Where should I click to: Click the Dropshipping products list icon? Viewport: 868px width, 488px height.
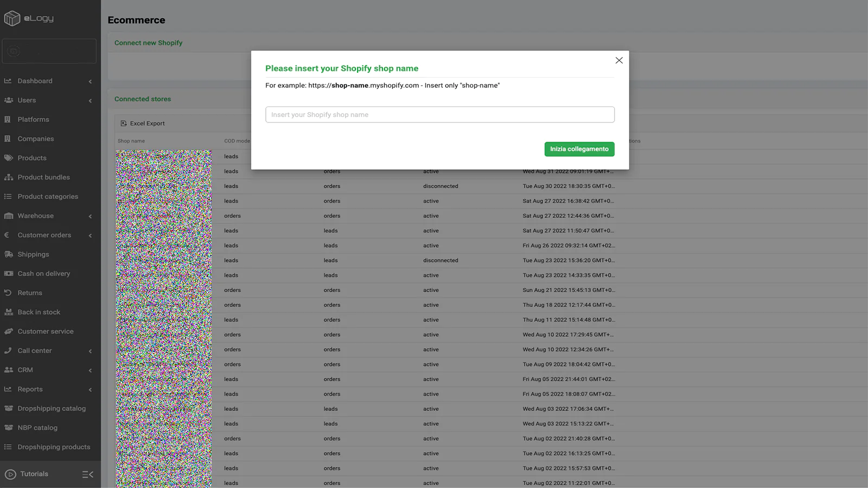tap(8, 447)
